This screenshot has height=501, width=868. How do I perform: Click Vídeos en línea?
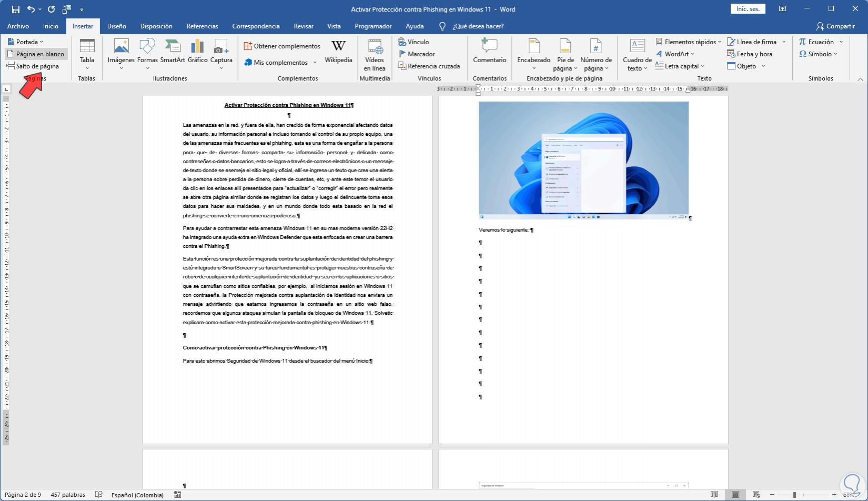[375, 55]
